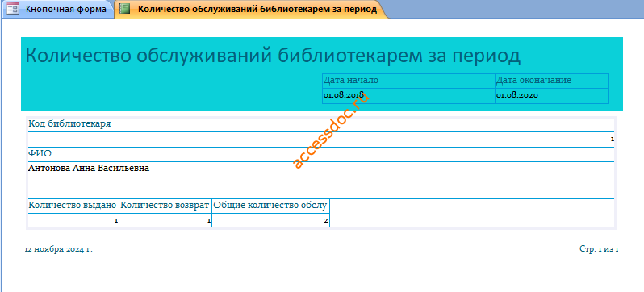Viewport: 644px width, 292px height.
Task: Select the Количество возврат column header
Action: click(x=165, y=205)
